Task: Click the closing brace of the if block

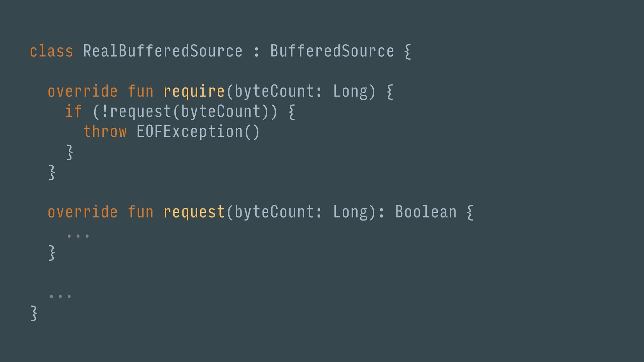Action: click(69, 152)
